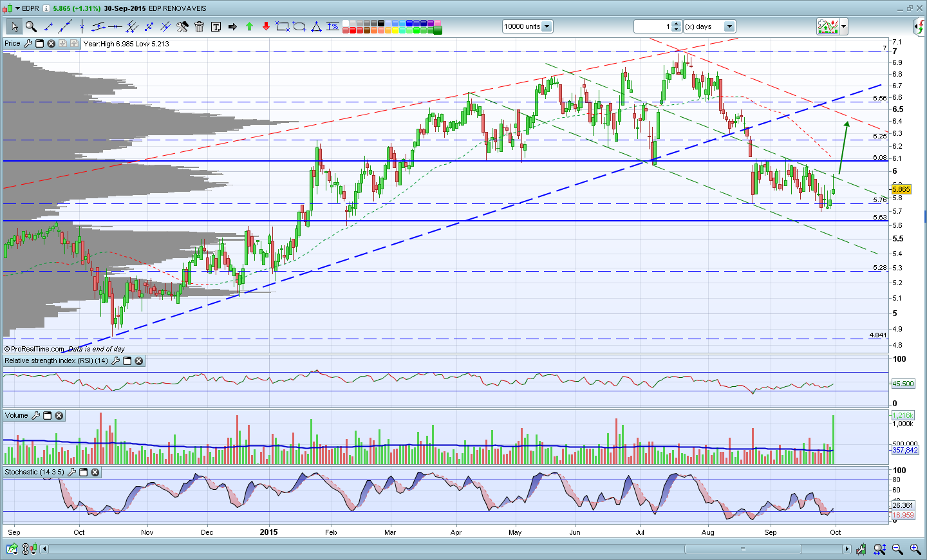Maximize the Stochastic panel
The image size is (927, 560).
(x=84, y=472)
